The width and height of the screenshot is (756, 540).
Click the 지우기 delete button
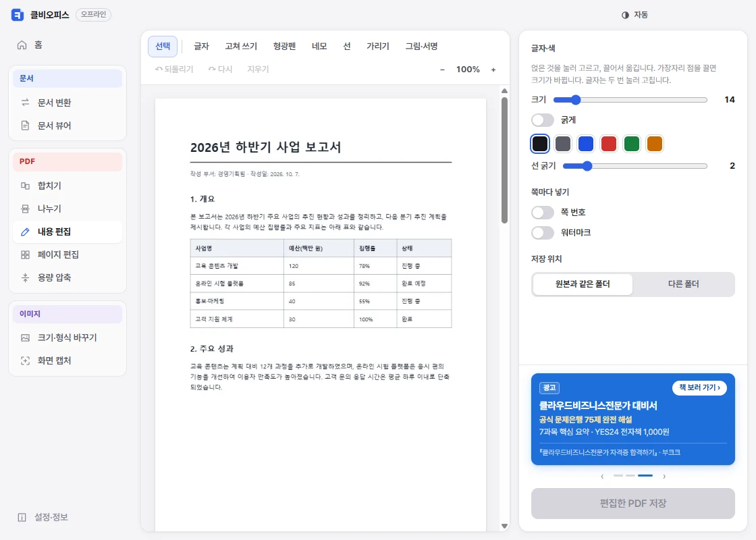[x=258, y=70]
